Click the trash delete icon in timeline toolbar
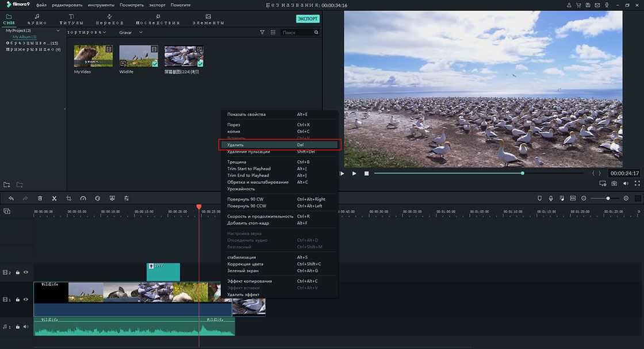Image resolution: width=644 pixels, height=349 pixels. (x=40, y=198)
